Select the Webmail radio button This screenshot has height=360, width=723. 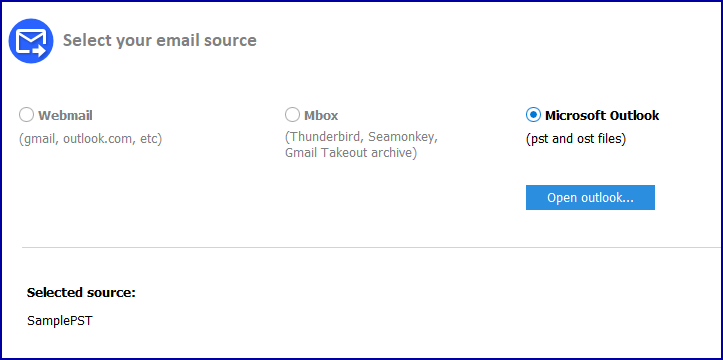26,115
